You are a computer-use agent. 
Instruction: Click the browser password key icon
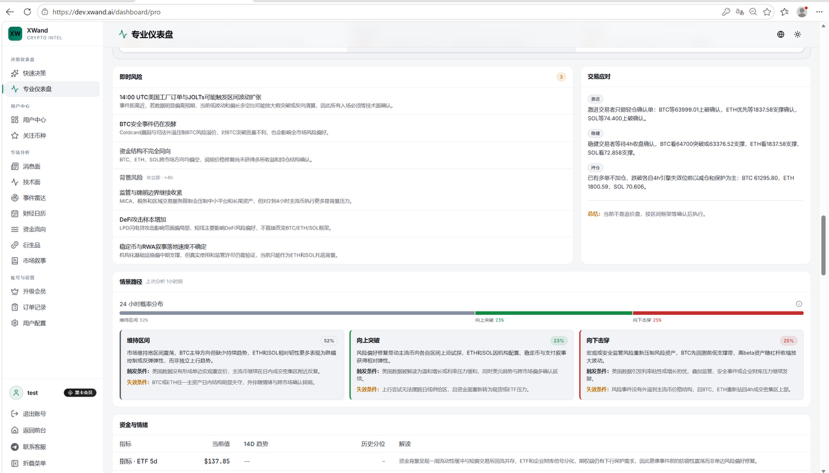(726, 12)
